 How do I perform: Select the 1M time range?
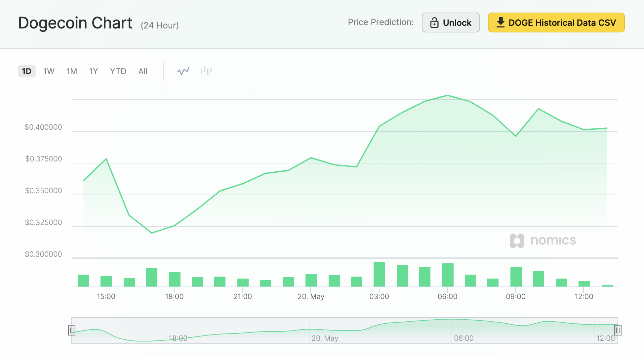tap(72, 71)
